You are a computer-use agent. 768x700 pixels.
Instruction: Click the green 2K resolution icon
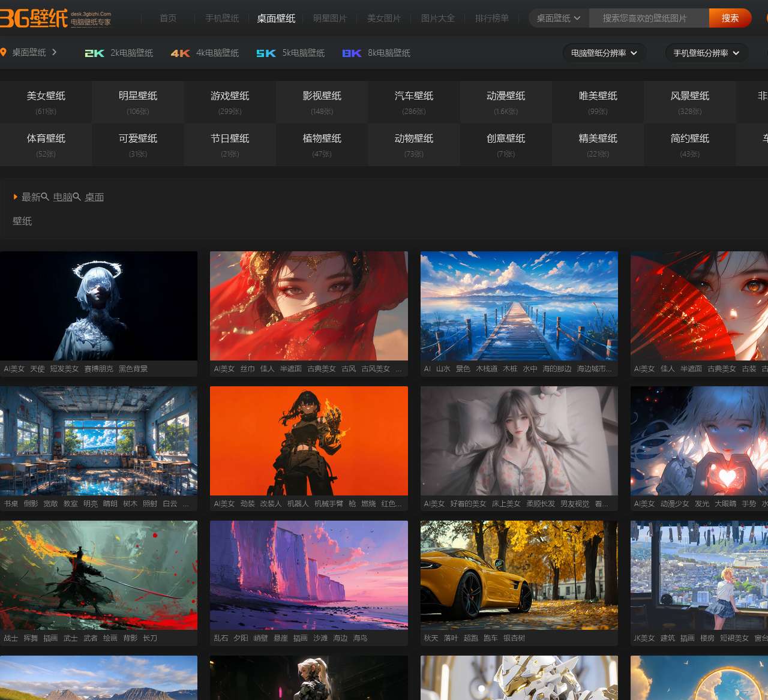coord(95,53)
